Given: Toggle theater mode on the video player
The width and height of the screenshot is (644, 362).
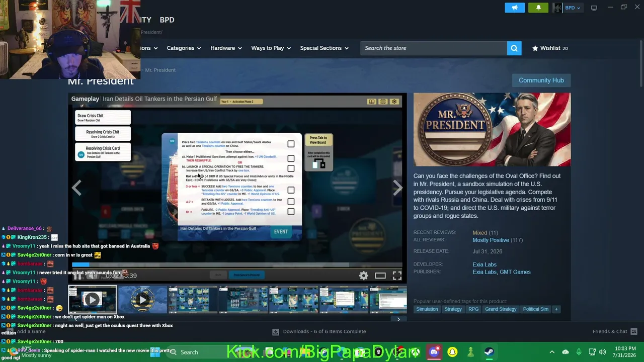Looking at the screenshot, I should tap(380, 276).
